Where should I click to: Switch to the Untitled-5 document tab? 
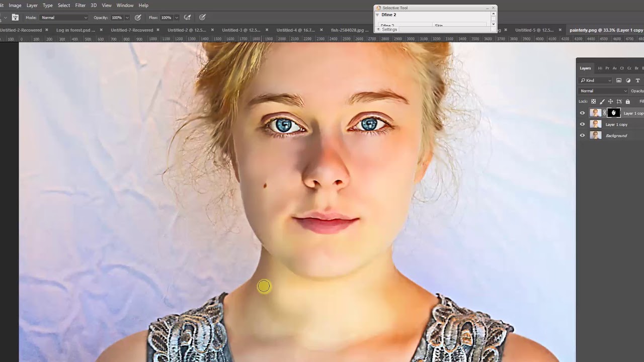pyautogui.click(x=534, y=30)
